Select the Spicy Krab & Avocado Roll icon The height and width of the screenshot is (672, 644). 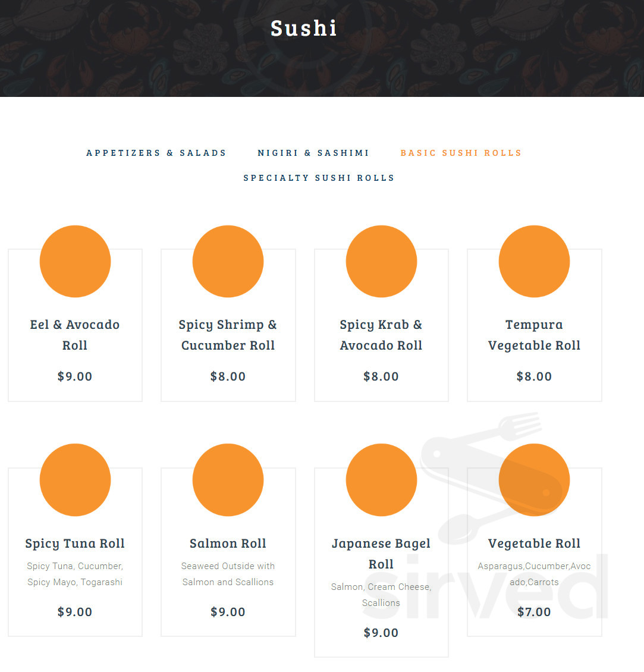(x=381, y=261)
